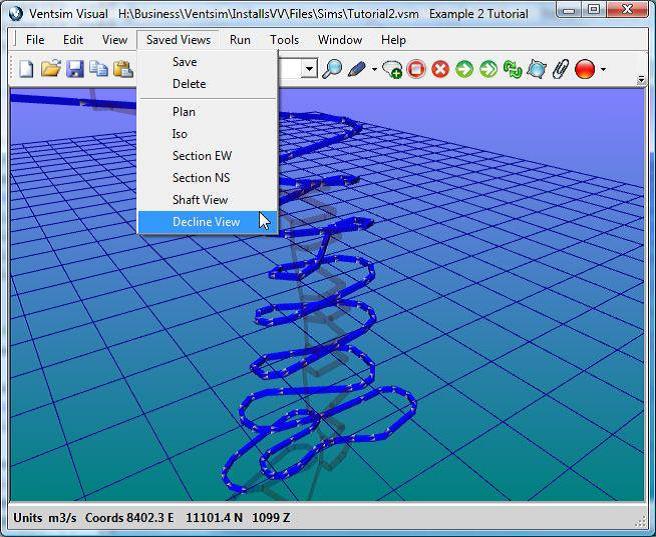Screen dimensions: 656x537
Task: Click the 11101.4 N coordinate value
Action: click(214, 518)
